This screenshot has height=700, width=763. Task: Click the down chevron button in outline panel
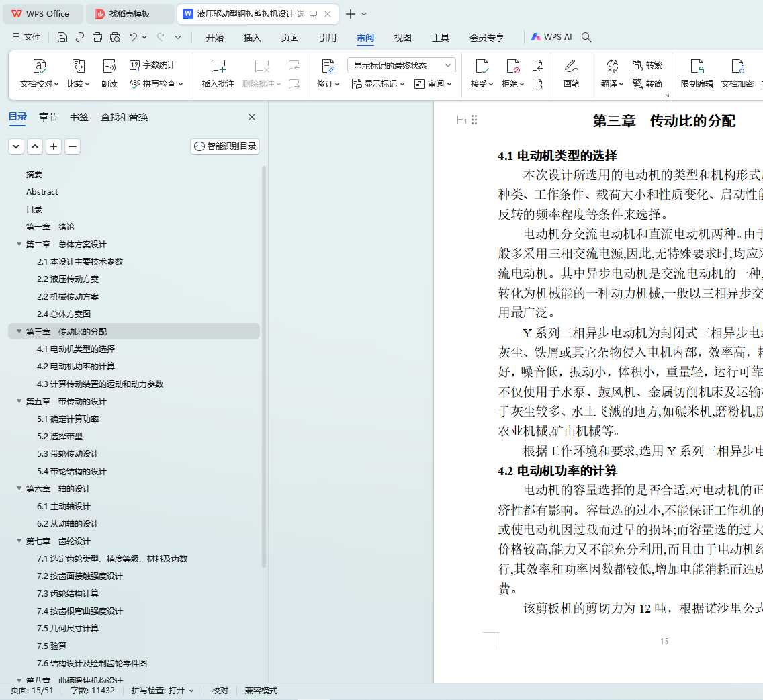pos(16,146)
